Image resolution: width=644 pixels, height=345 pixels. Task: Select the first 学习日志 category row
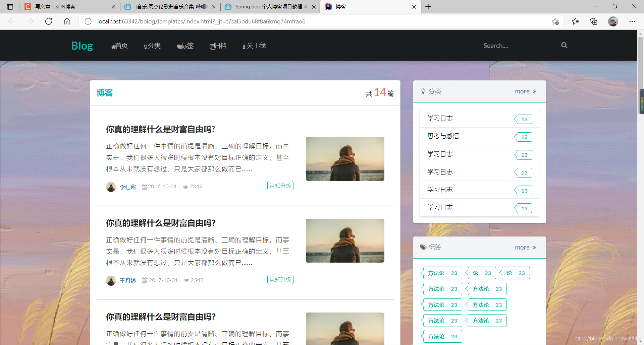(x=480, y=118)
